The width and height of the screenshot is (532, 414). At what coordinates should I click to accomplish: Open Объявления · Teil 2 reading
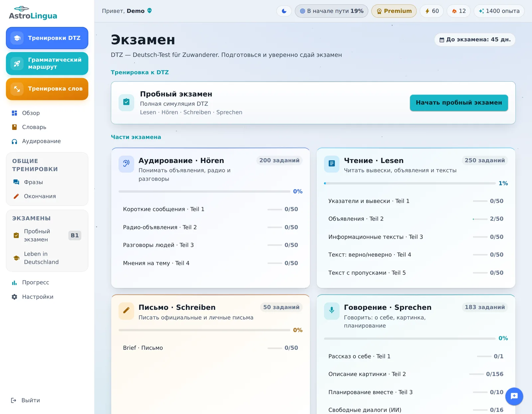click(x=416, y=219)
